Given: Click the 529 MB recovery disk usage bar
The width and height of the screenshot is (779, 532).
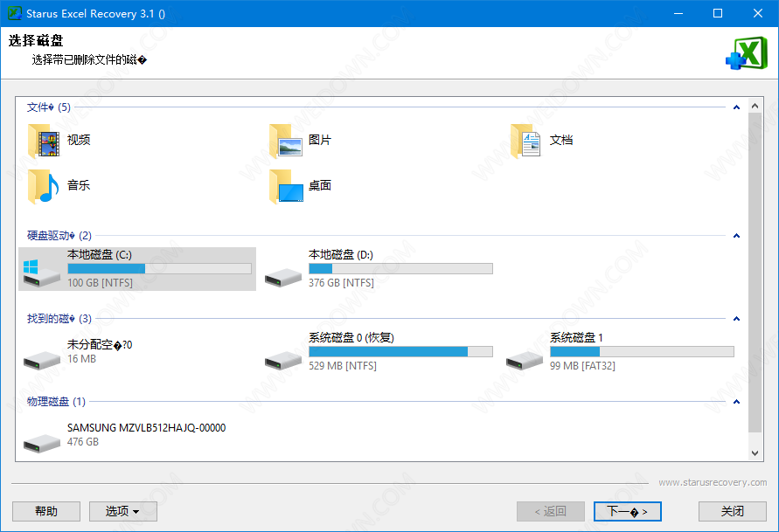Looking at the screenshot, I should pos(401,351).
